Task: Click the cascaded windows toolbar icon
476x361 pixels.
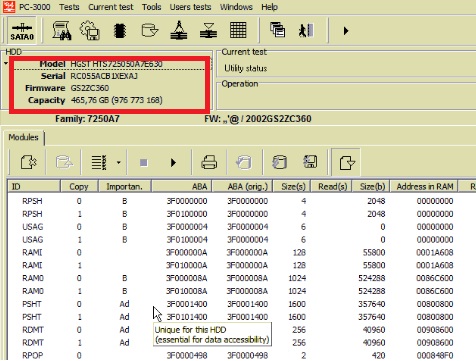Action: pos(277,30)
